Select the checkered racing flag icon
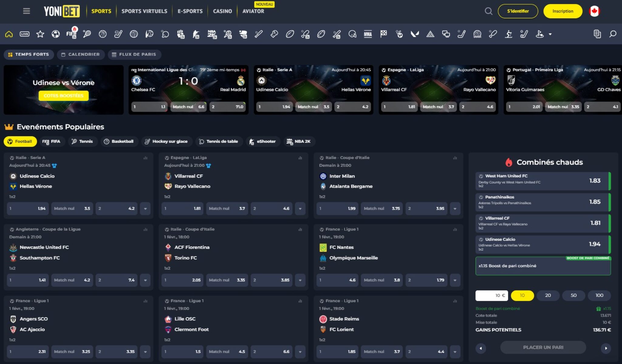 pyautogui.click(x=384, y=34)
